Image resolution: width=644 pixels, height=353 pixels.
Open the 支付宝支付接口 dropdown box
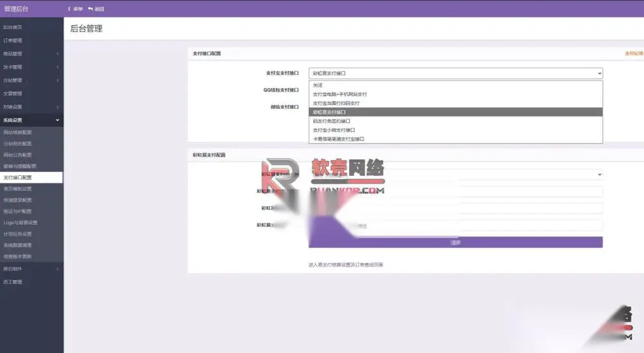(455, 73)
